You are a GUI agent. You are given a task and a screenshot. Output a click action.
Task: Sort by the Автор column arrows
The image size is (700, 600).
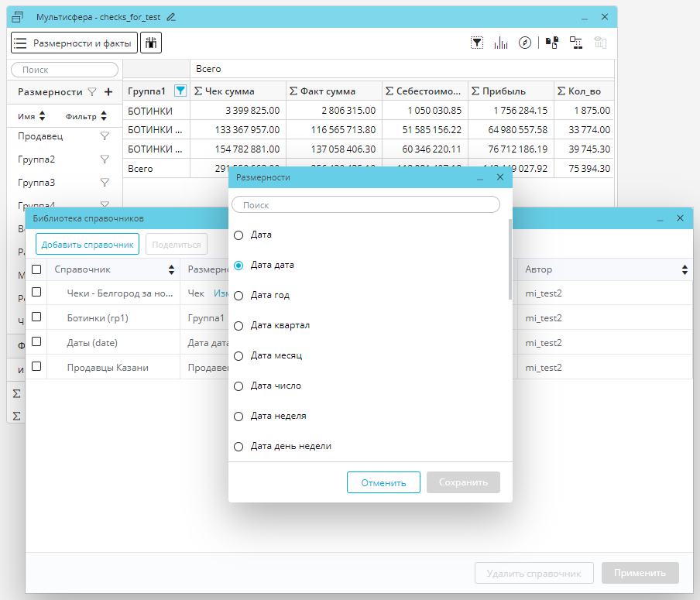click(x=685, y=269)
